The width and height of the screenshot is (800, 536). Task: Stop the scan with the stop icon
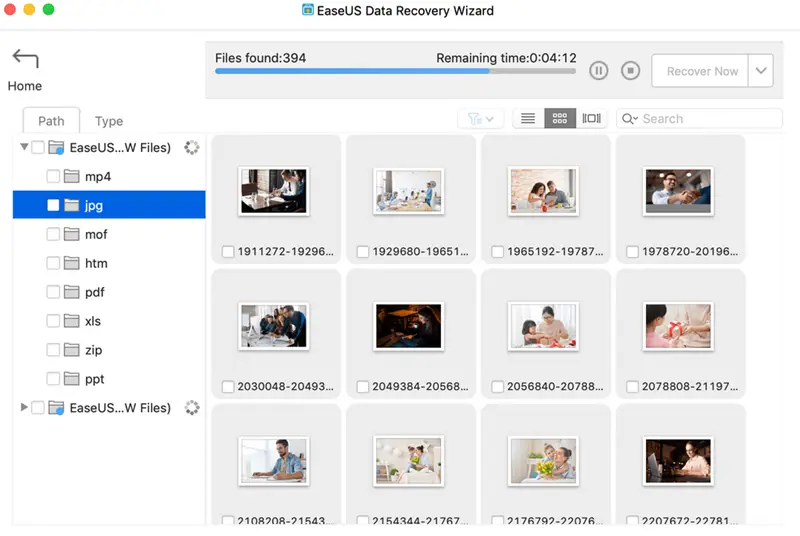[x=630, y=71]
